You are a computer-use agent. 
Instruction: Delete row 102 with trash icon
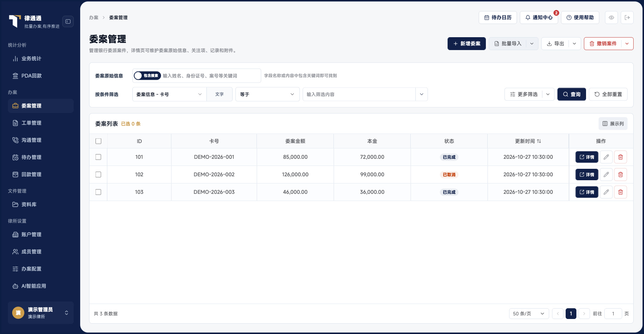click(x=621, y=175)
